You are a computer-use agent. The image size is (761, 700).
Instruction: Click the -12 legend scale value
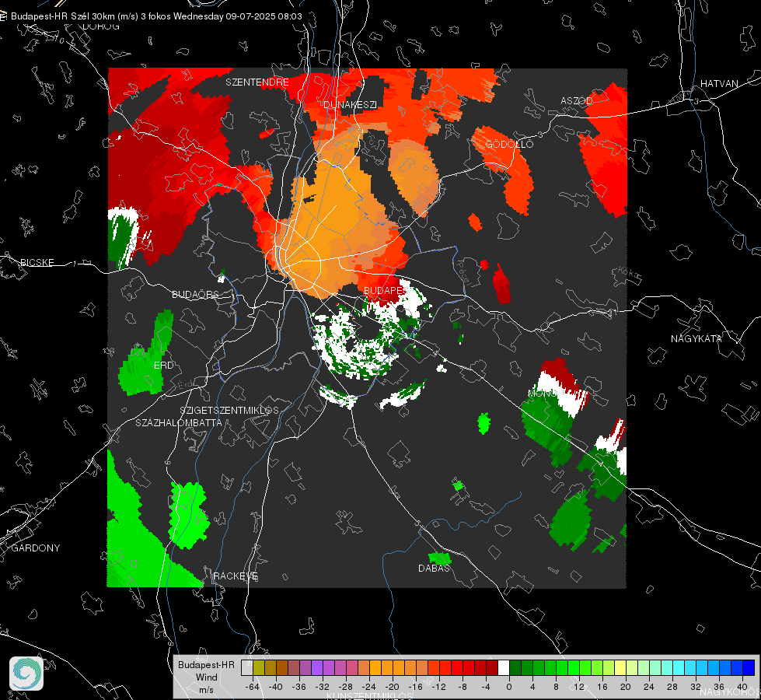[438, 687]
